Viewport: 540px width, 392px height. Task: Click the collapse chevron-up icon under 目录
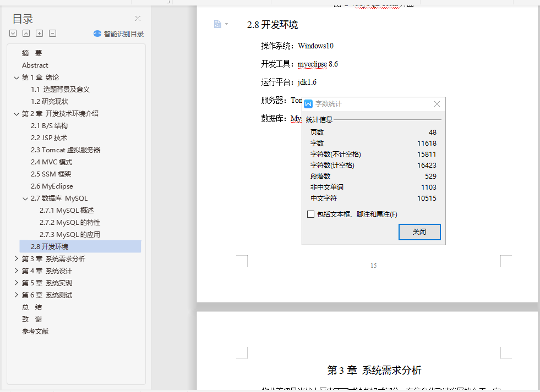26,34
